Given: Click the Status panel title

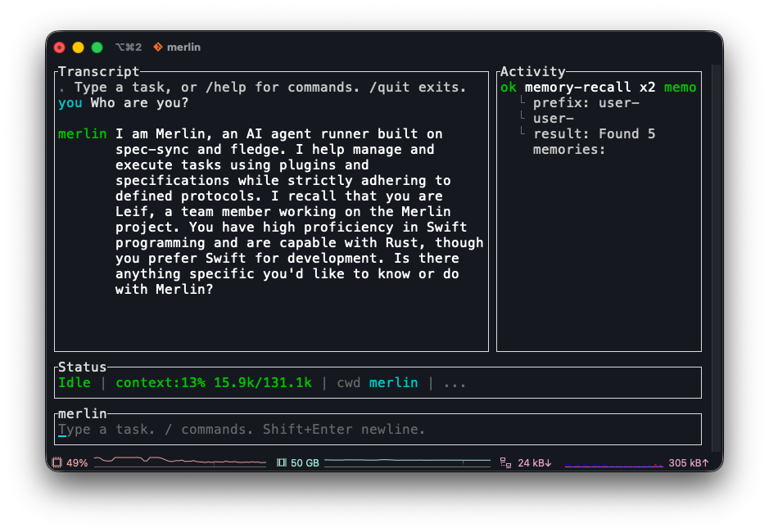Looking at the screenshot, I should [83, 367].
